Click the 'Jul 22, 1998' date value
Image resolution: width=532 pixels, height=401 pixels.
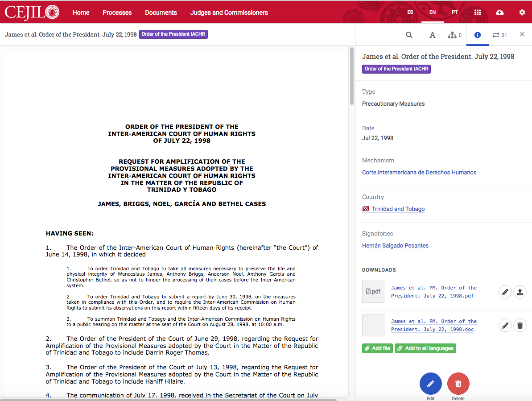click(x=378, y=138)
